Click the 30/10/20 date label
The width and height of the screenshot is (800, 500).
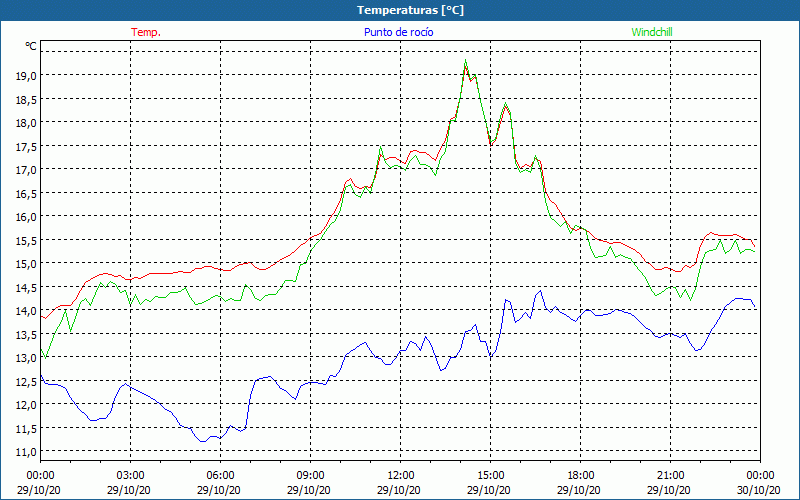pos(759,489)
